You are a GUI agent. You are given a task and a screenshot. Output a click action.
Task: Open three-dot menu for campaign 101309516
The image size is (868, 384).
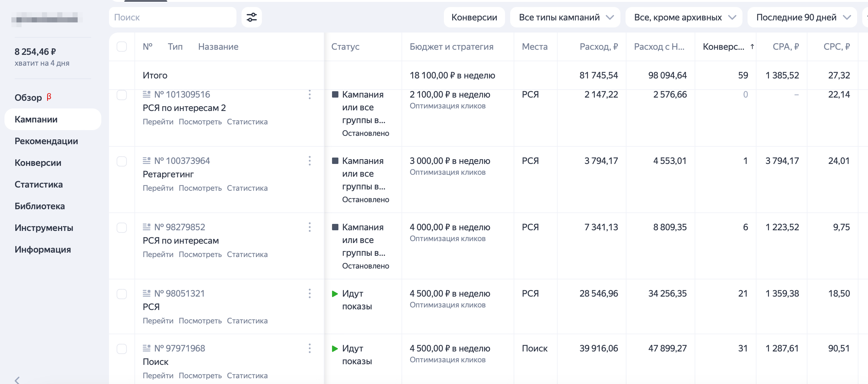click(x=309, y=95)
